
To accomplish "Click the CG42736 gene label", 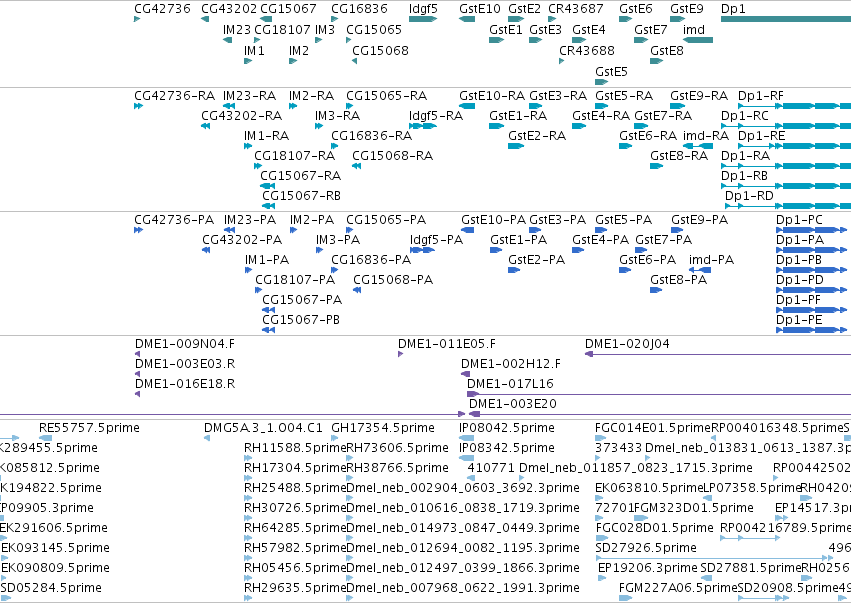I will [162, 9].
